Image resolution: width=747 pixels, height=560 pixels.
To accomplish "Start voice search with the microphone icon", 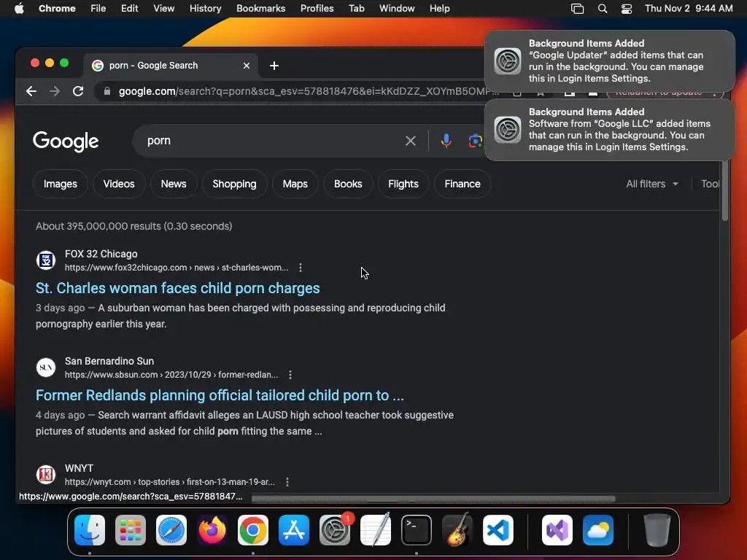I will tap(446, 141).
